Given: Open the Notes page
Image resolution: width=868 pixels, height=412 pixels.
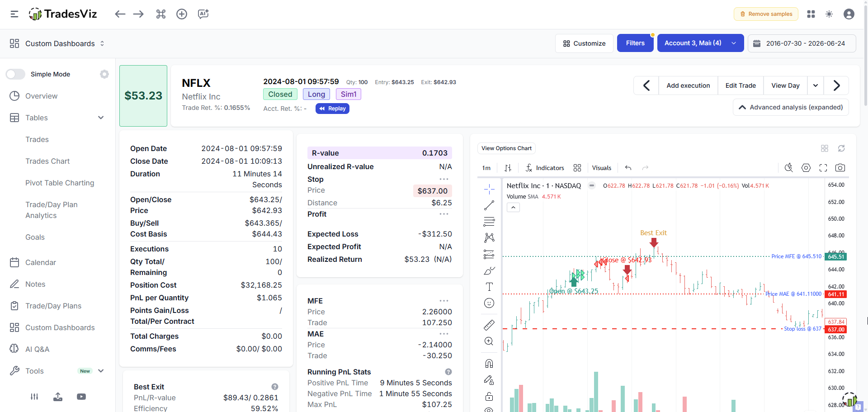Looking at the screenshot, I should tap(35, 284).
